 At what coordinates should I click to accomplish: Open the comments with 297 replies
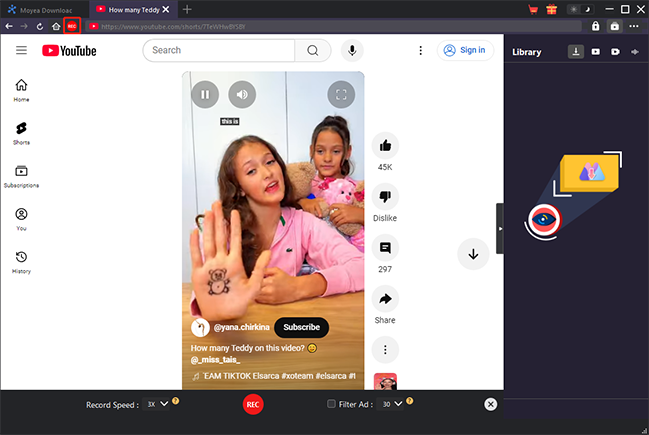[385, 247]
